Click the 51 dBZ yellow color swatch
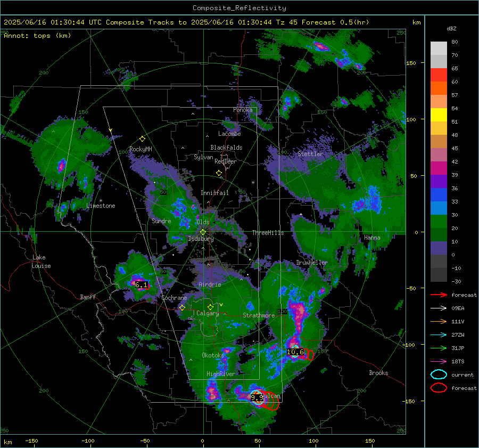This screenshot has height=448, width=479. pyautogui.click(x=439, y=115)
